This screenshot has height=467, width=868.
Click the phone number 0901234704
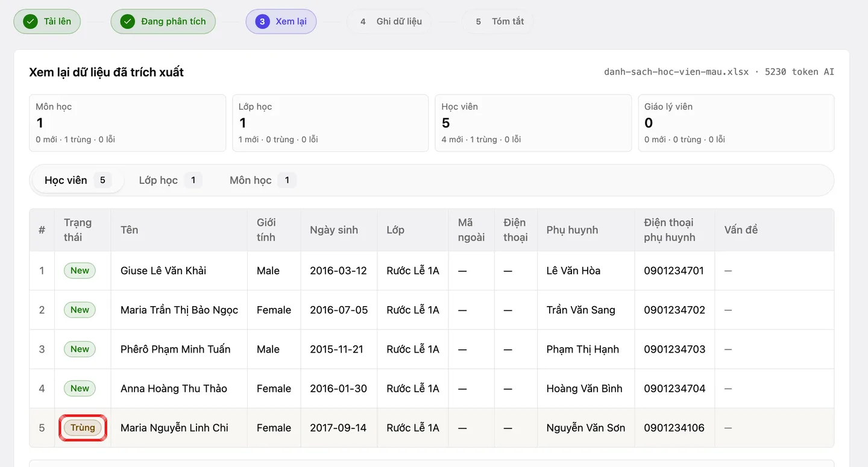pos(675,389)
